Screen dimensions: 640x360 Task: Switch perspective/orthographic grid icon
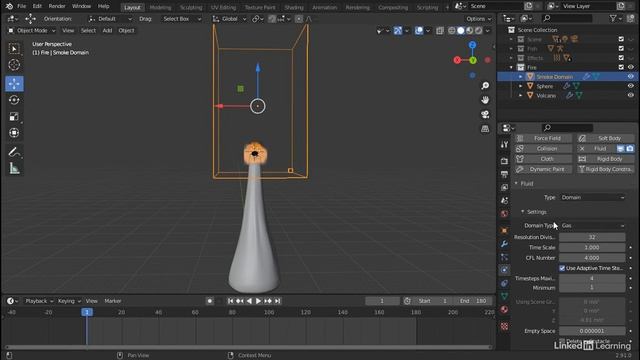(485, 129)
